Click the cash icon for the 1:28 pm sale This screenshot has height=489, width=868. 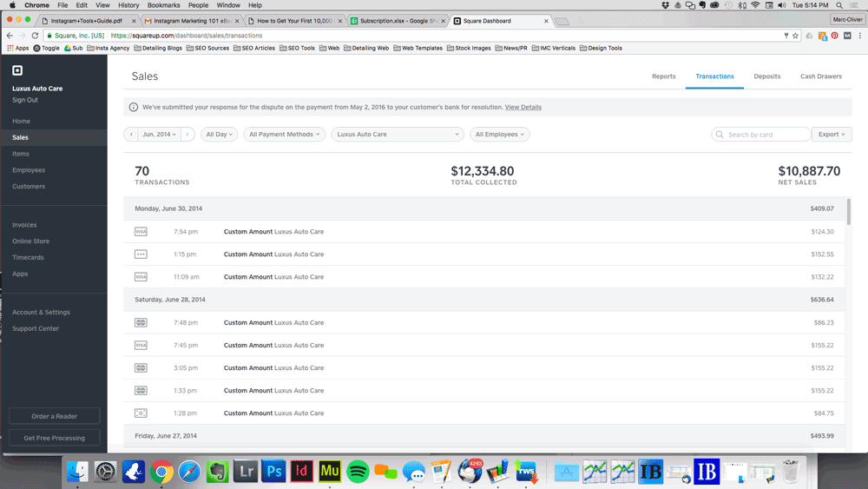point(141,413)
